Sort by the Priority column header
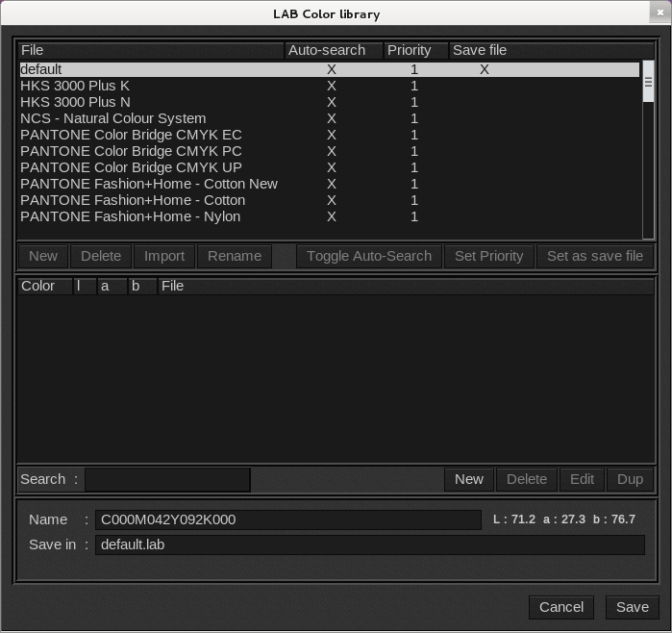This screenshot has width=672, height=633. point(410,50)
